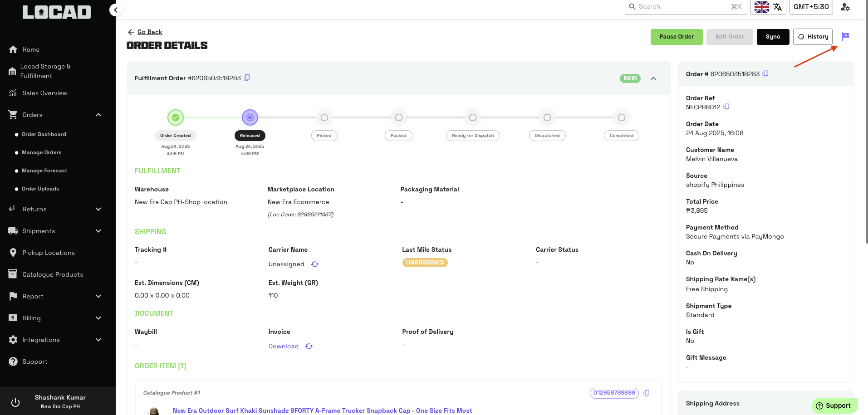
Task: Click the Support question mark icon in the sidebar
Action: point(13,361)
